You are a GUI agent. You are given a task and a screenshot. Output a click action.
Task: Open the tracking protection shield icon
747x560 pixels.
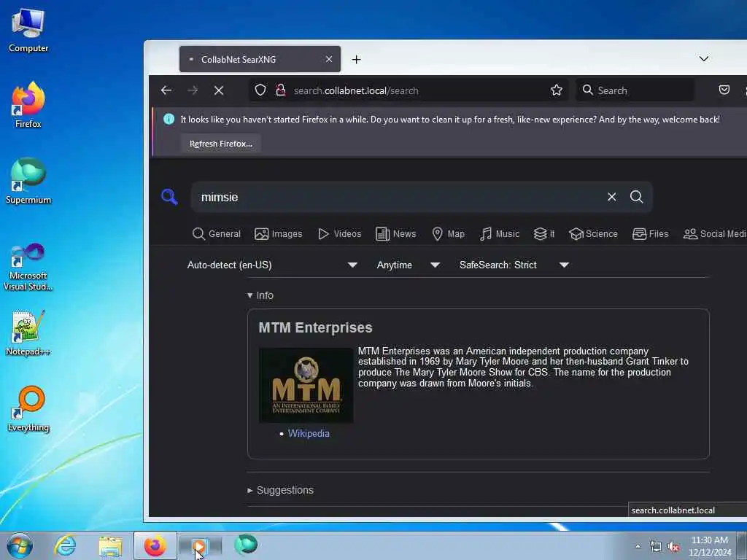coord(260,90)
